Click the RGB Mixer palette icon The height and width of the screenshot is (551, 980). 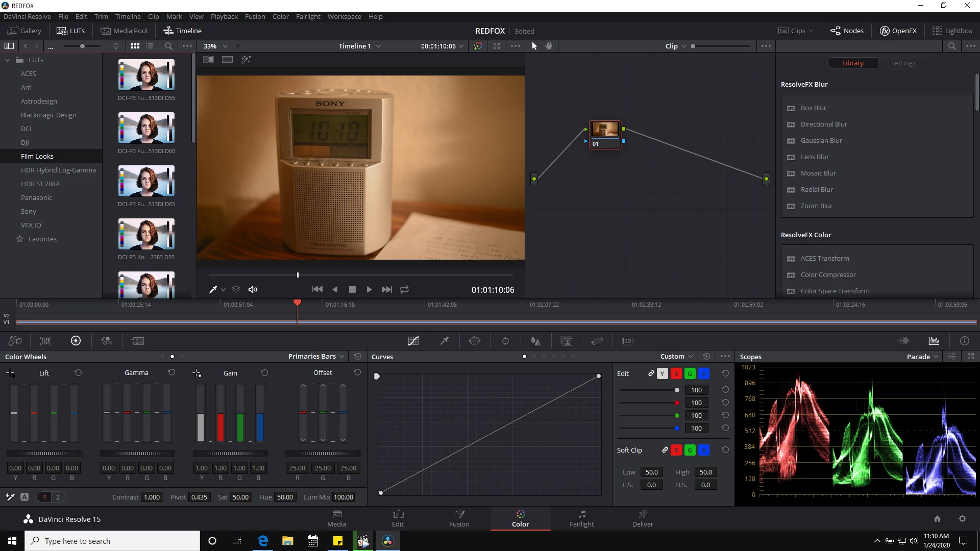(106, 341)
